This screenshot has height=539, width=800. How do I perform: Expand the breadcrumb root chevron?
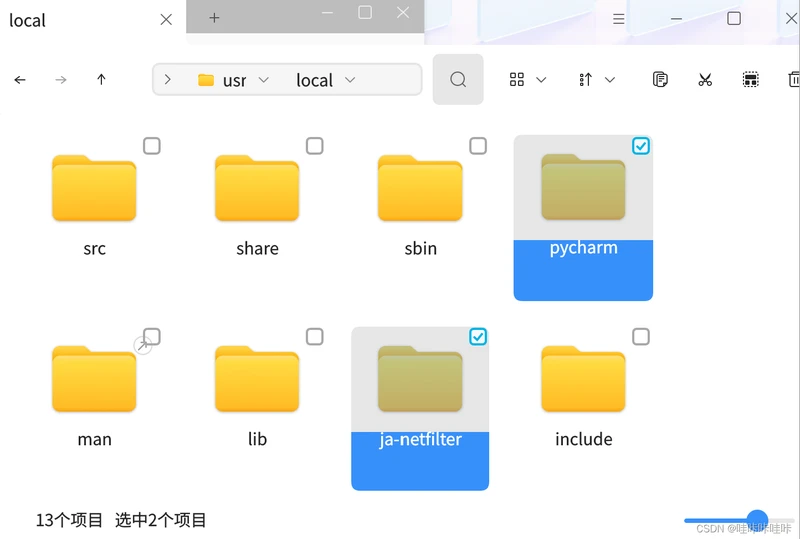click(167, 80)
